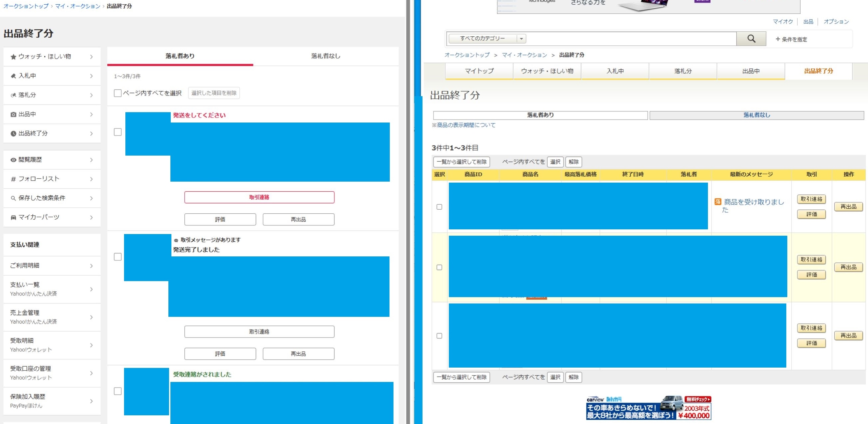
Task: Click the star icon beside ウォッチ・ほしい物
Action: (13, 57)
